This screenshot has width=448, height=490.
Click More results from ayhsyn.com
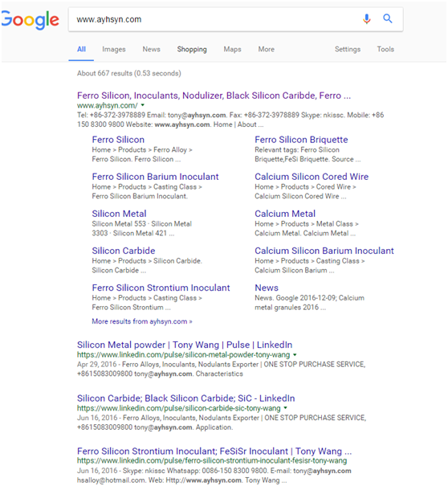click(x=142, y=321)
